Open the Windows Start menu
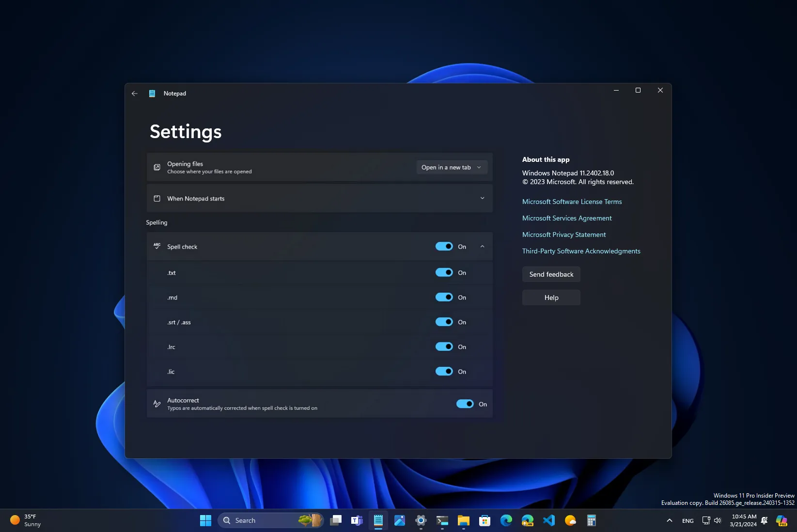This screenshot has height=532, width=797. pyautogui.click(x=205, y=520)
